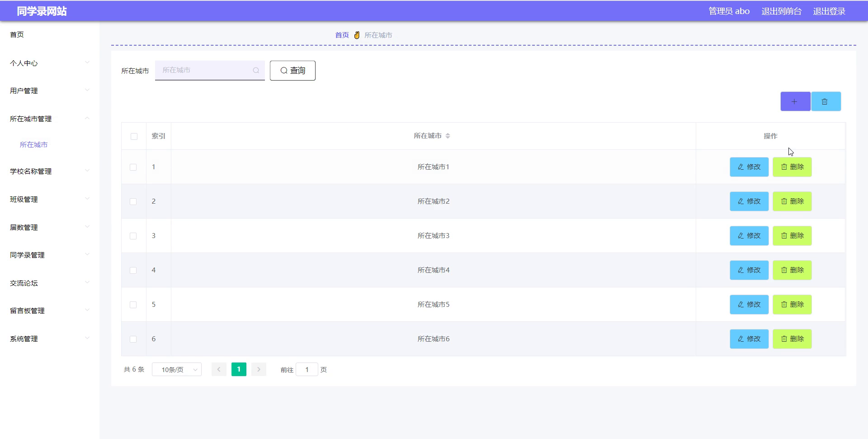Click the 同学录网站 site title
Viewport: 868px width, 439px height.
(x=42, y=11)
